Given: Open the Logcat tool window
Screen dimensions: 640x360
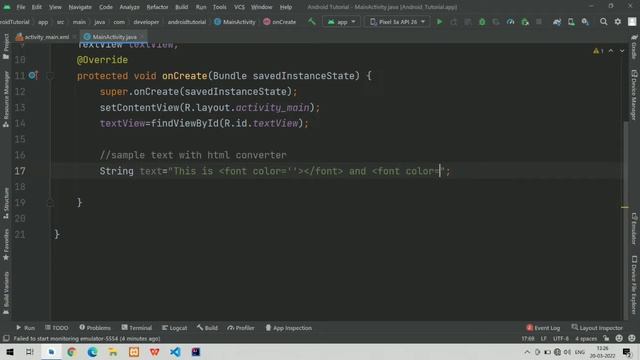Looking at the screenshot, I should pos(174,328).
